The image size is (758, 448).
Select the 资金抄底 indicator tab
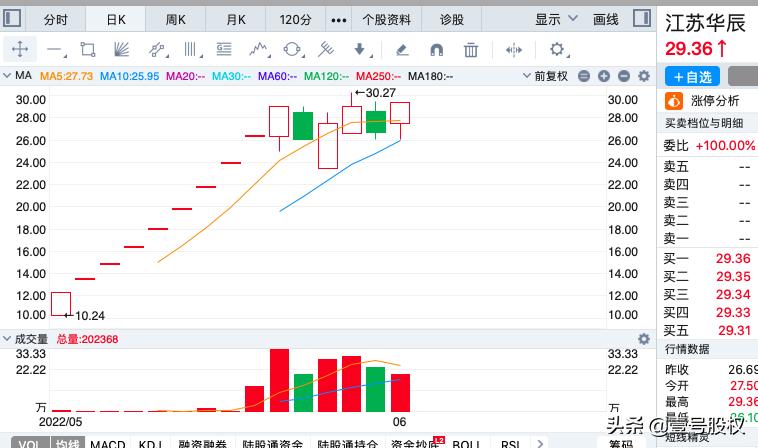pos(415,444)
